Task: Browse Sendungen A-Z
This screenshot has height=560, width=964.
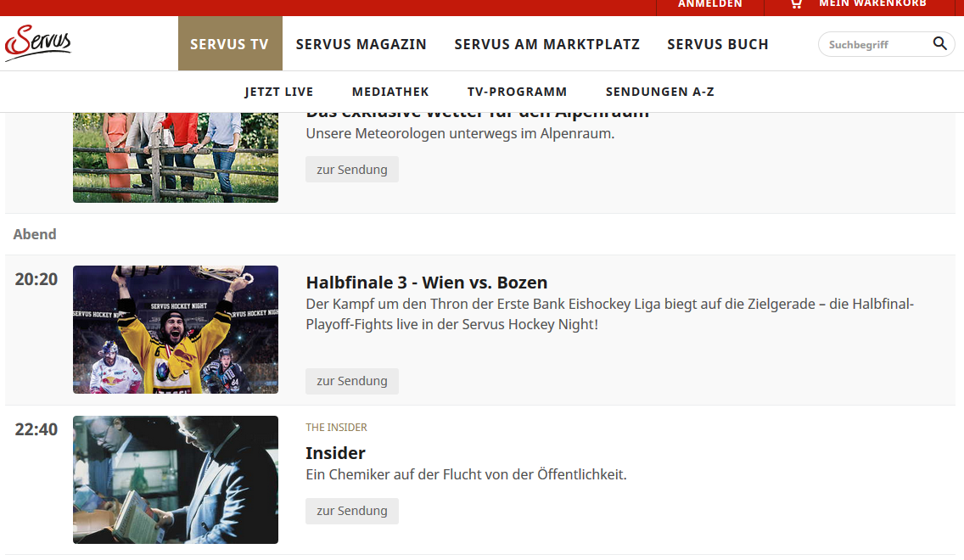Action: pyautogui.click(x=659, y=92)
